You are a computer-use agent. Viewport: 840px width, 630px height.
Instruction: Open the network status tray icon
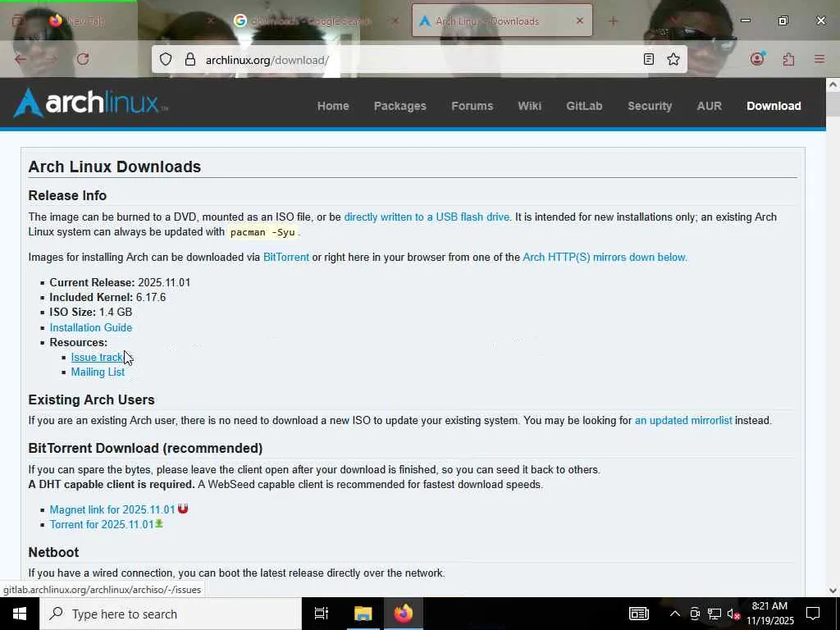(x=714, y=614)
